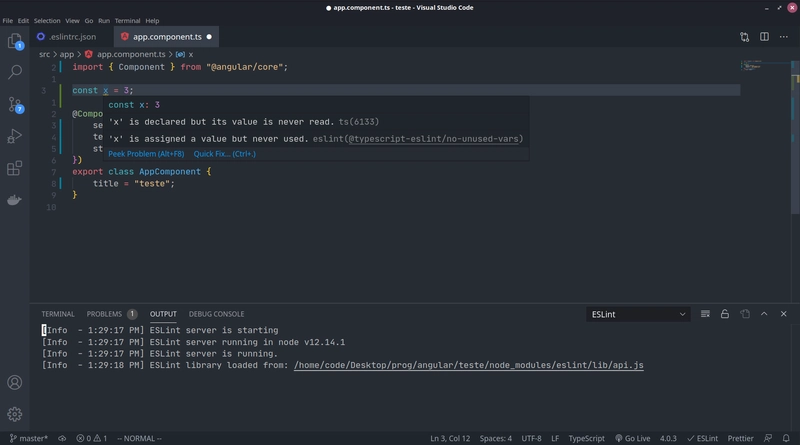Screen dimensions: 800x445
Task: Close the bottom panel
Action: coord(784,314)
